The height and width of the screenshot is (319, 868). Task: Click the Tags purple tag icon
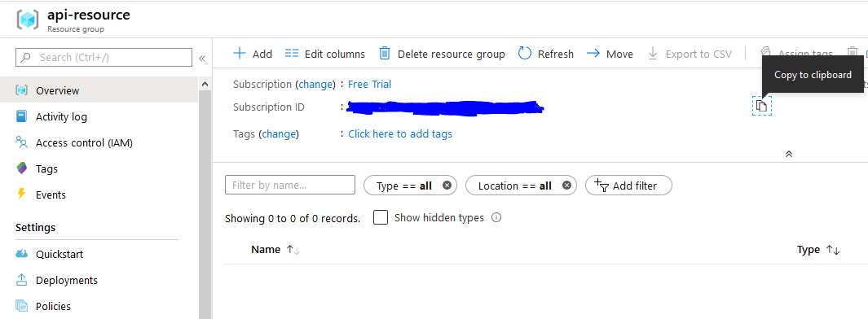21,168
